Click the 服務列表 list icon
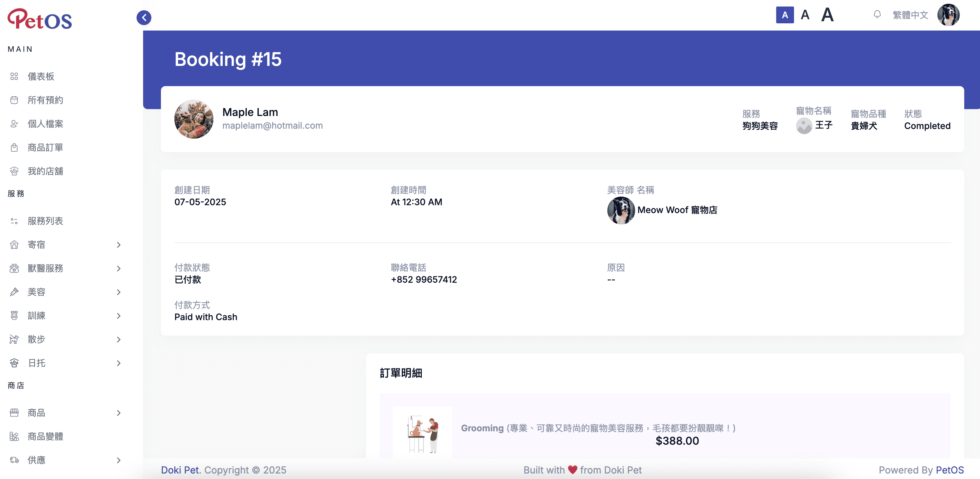Viewport: 980px width, 479px height. coord(14,221)
